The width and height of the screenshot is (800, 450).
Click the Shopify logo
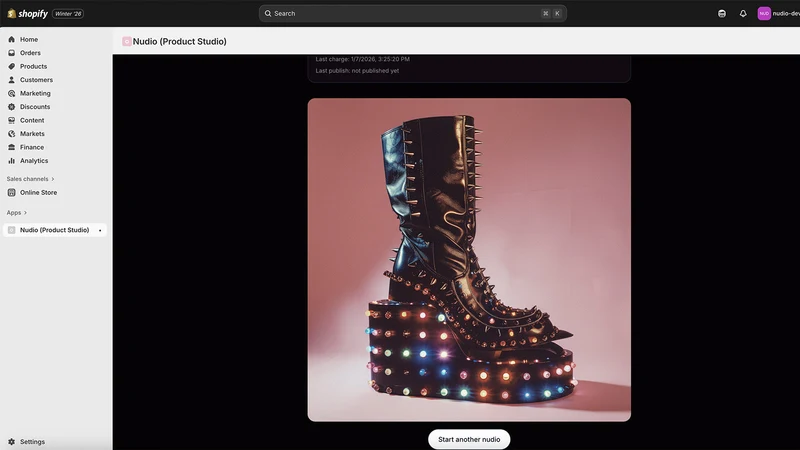28,14
